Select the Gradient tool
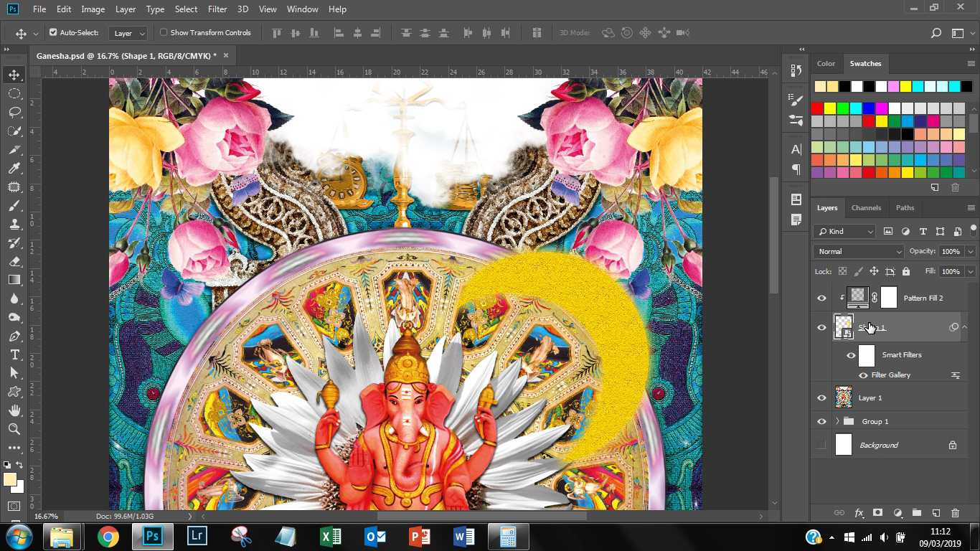This screenshot has height=551, width=980. click(x=14, y=280)
